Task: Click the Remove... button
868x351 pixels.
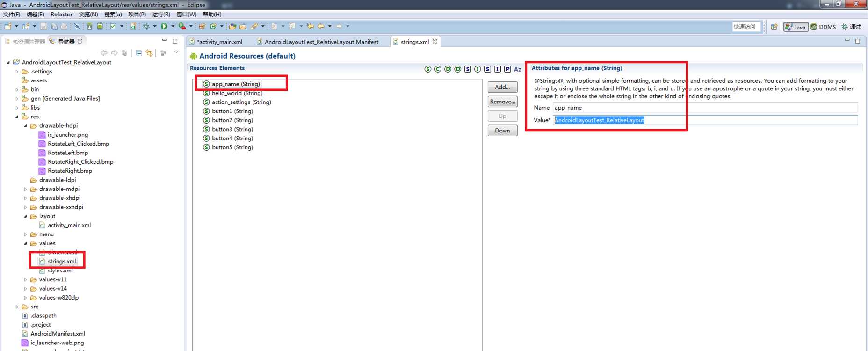Action: [502, 102]
